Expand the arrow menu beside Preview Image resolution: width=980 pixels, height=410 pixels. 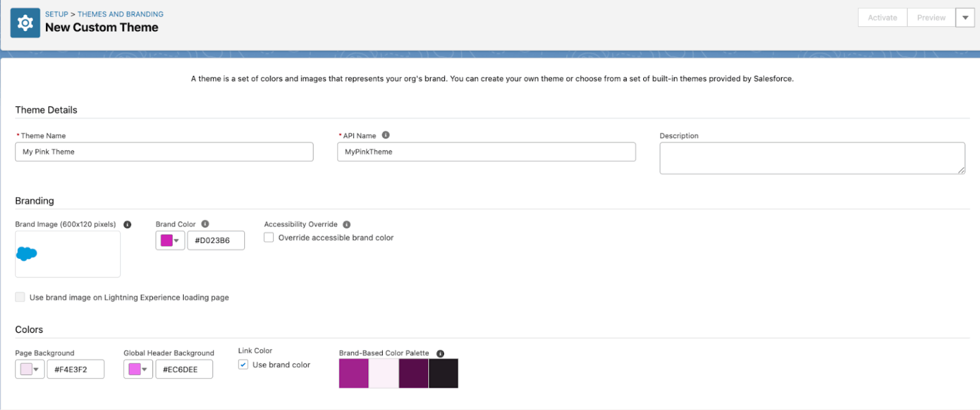964,18
